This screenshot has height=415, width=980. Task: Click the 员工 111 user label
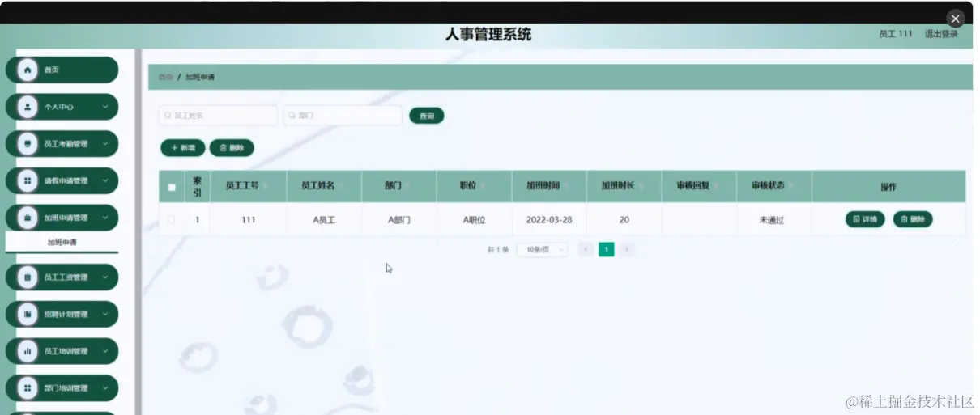pos(896,34)
